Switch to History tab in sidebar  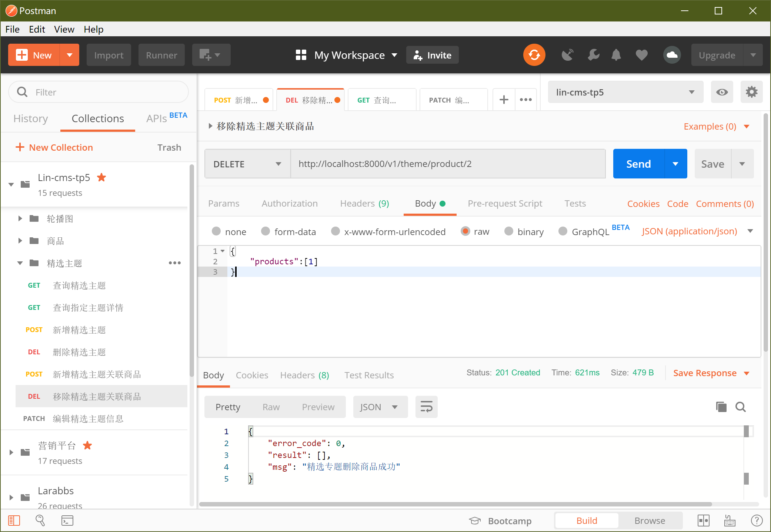30,118
